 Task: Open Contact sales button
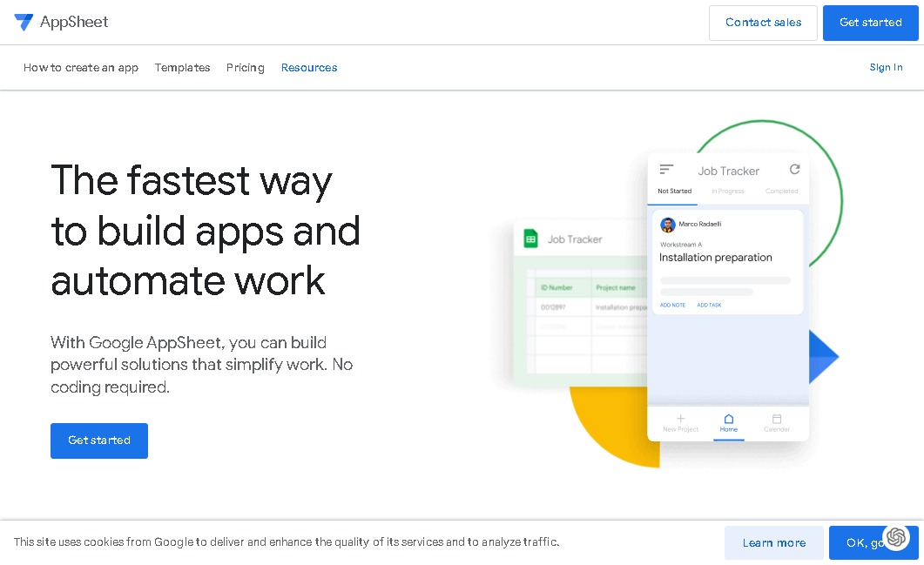763,23
